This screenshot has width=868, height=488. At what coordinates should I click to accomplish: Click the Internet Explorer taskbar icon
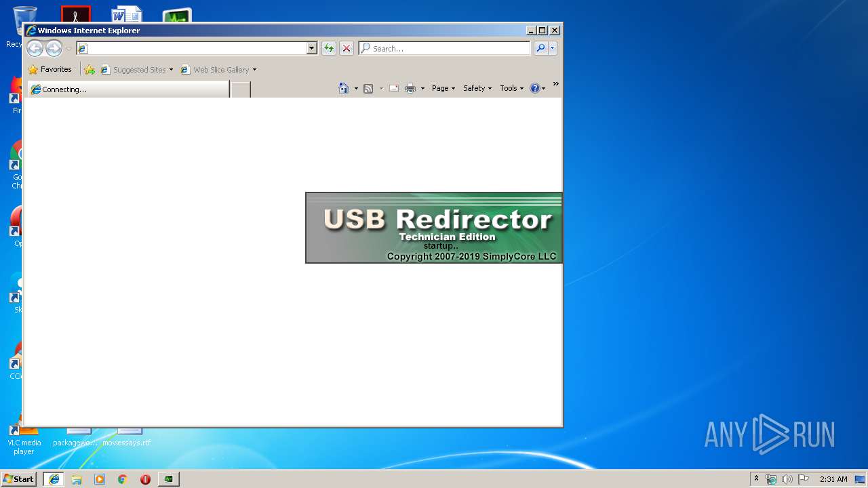coord(54,479)
